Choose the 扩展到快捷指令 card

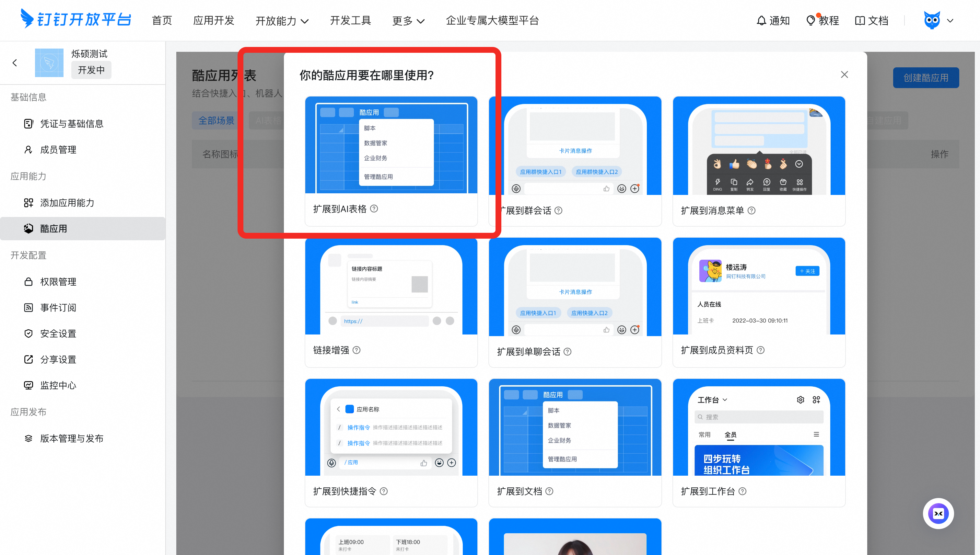[x=391, y=443]
